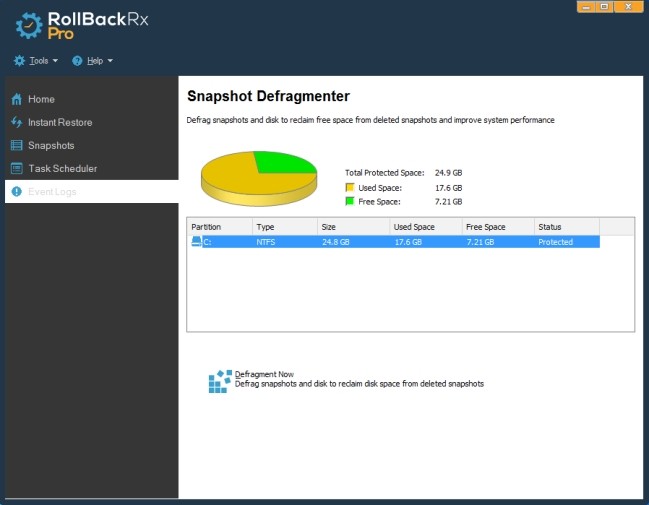Click the Event Logs alert icon
Viewport: 649px width, 505px height.
[x=17, y=192]
